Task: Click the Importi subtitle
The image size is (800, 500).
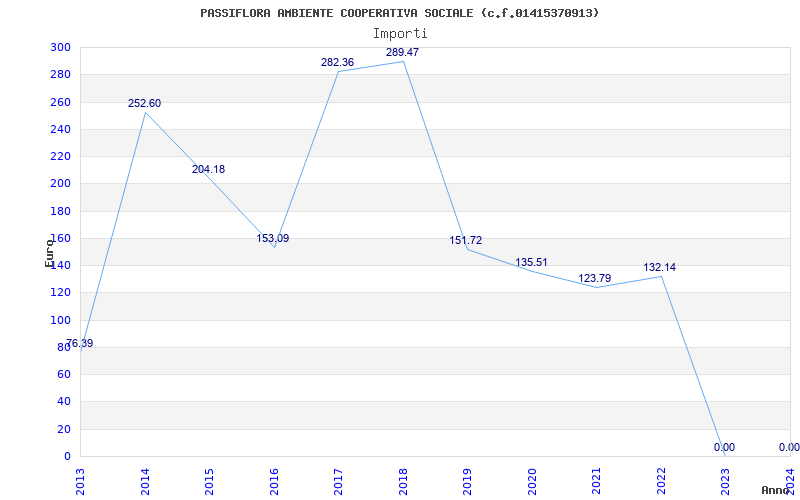Action: (x=400, y=34)
